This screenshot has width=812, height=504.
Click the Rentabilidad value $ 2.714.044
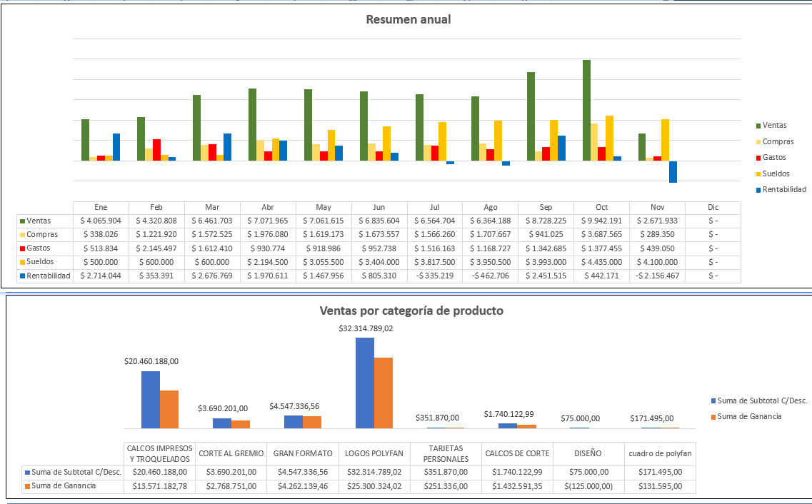pyautogui.click(x=101, y=276)
